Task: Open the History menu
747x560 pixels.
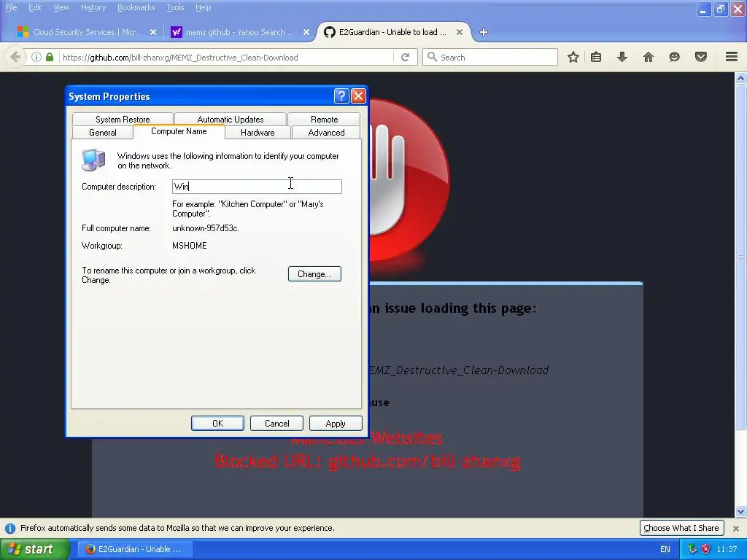Action: [x=93, y=7]
